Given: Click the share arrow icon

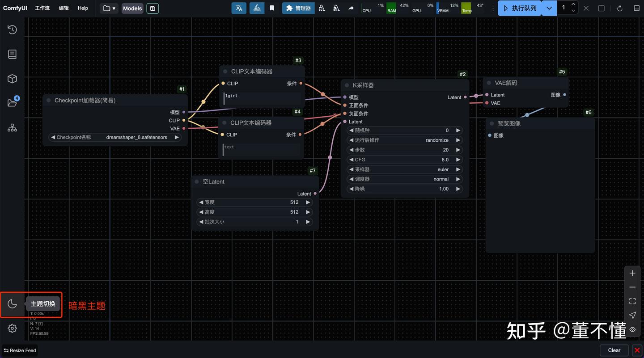Looking at the screenshot, I should [351, 8].
